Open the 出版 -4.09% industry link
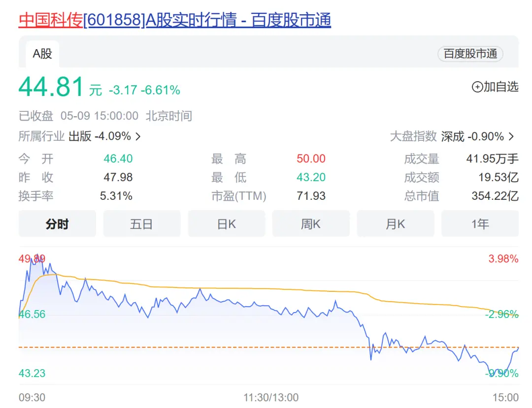 (100, 136)
